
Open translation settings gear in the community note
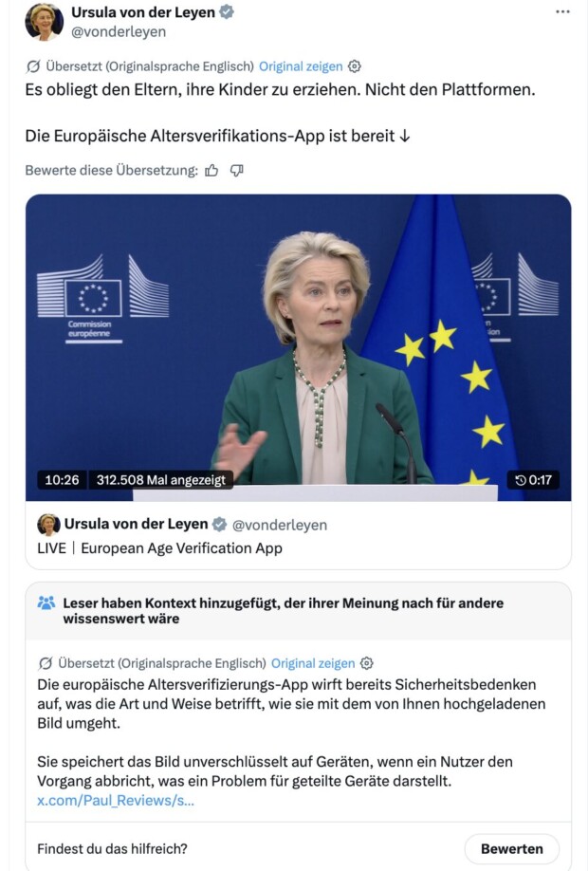(366, 663)
